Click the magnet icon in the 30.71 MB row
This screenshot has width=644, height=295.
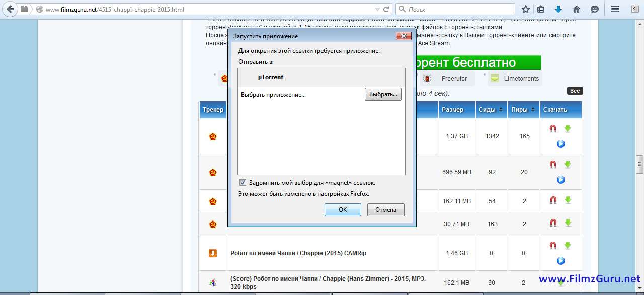pyautogui.click(x=553, y=223)
